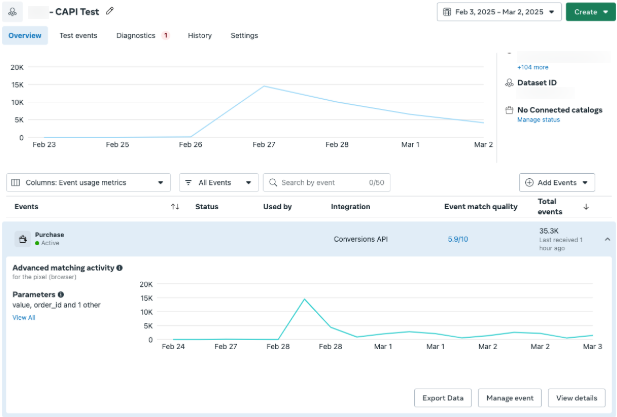The image size is (617, 417).
Task: Focus the Search by event field
Action: coord(327,183)
